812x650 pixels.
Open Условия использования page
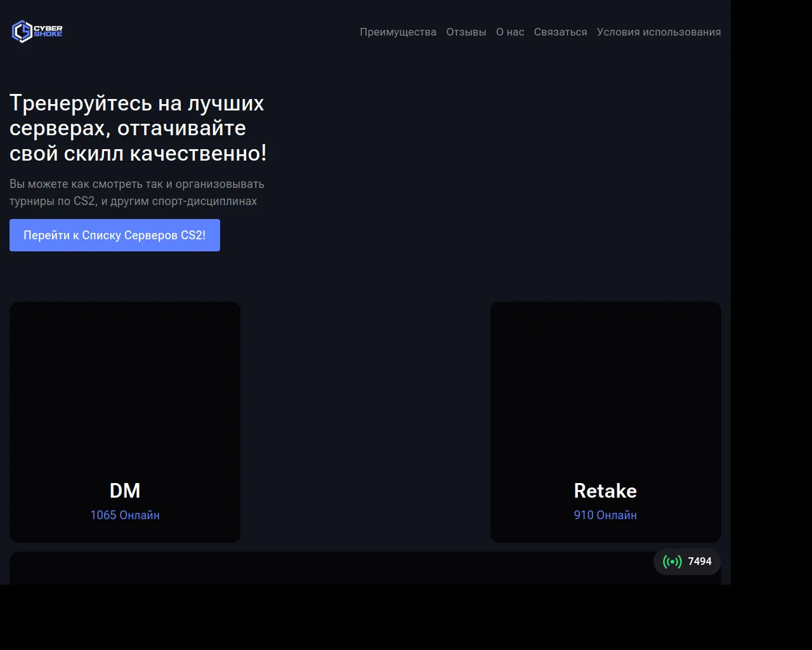659,32
